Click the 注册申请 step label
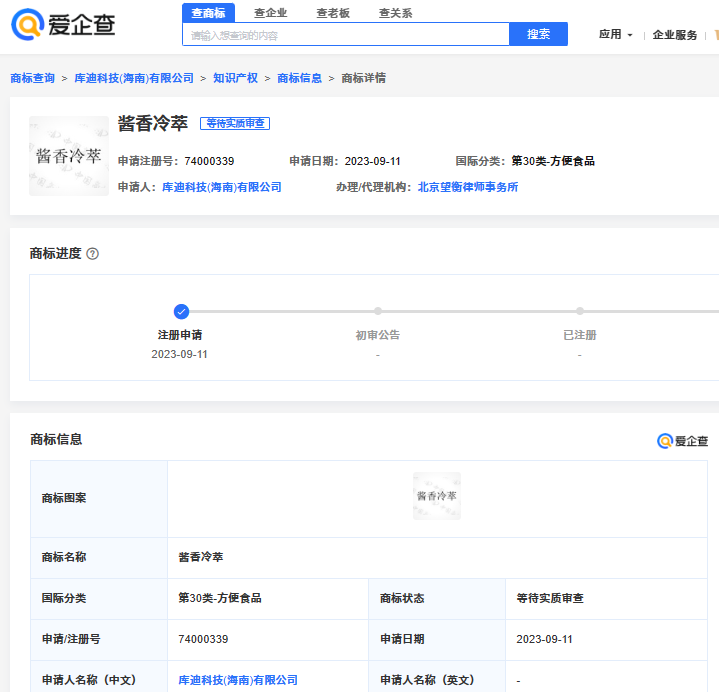Screen dimensions: 719x692 pos(180,335)
